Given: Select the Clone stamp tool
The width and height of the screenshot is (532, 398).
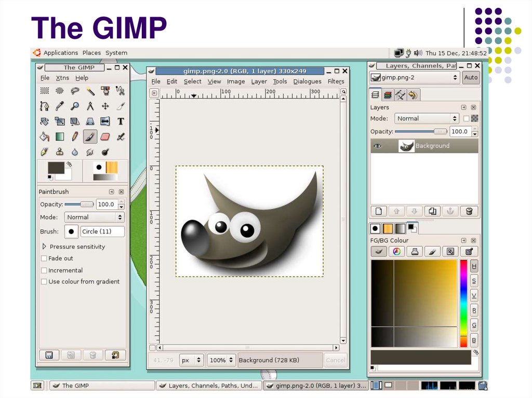Looking at the screenshot, I should point(60,152).
